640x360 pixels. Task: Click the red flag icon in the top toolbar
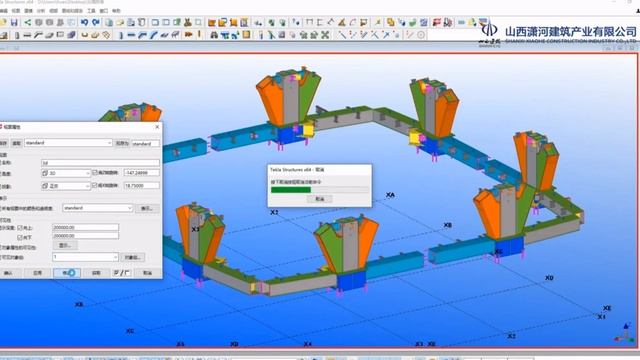click(x=436, y=22)
